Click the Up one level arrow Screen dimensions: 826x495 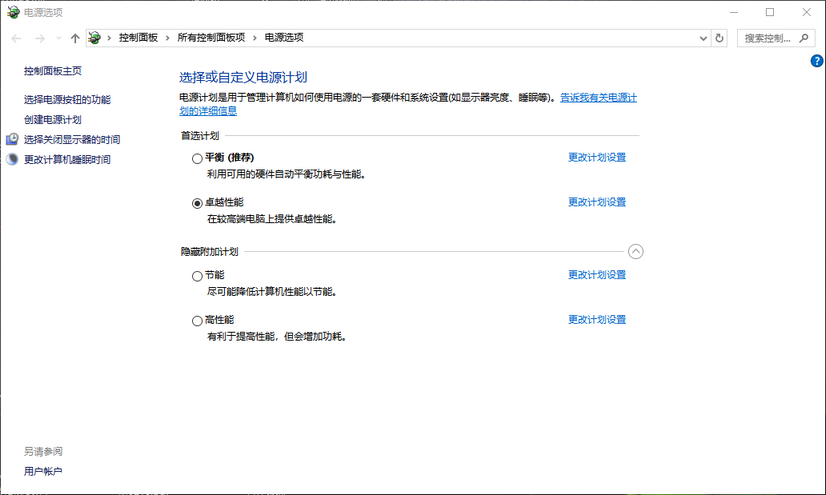coord(75,38)
